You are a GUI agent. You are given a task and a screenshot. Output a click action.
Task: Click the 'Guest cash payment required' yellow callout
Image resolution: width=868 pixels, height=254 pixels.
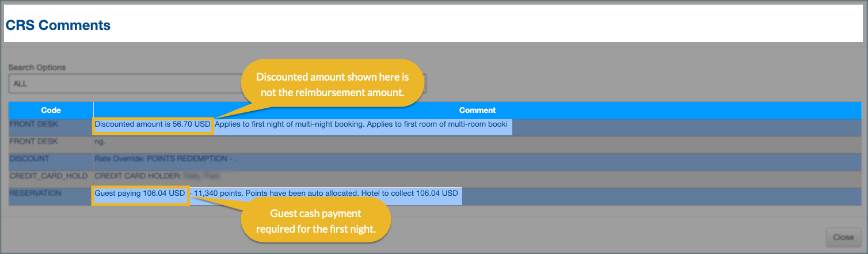point(315,222)
